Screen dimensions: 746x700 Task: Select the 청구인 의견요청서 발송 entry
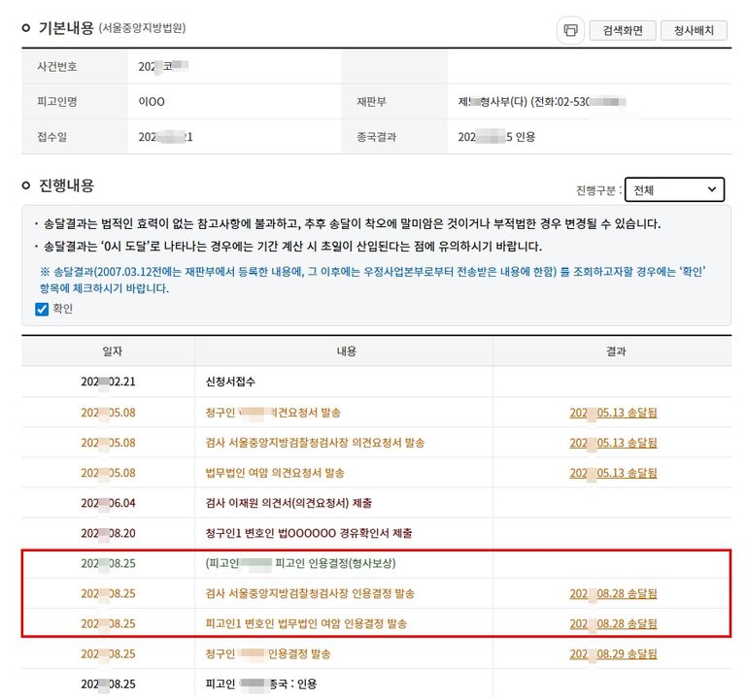(x=273, y=413)
